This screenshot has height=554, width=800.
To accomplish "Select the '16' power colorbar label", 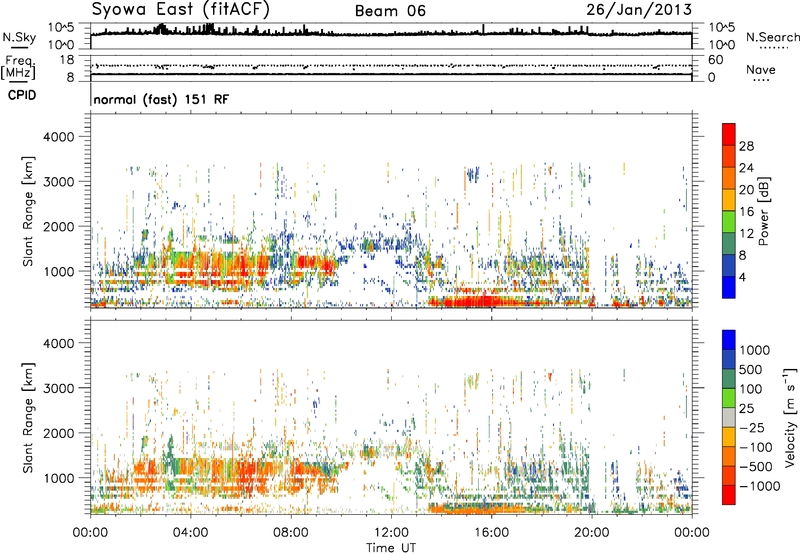I will tap(746, 212).
